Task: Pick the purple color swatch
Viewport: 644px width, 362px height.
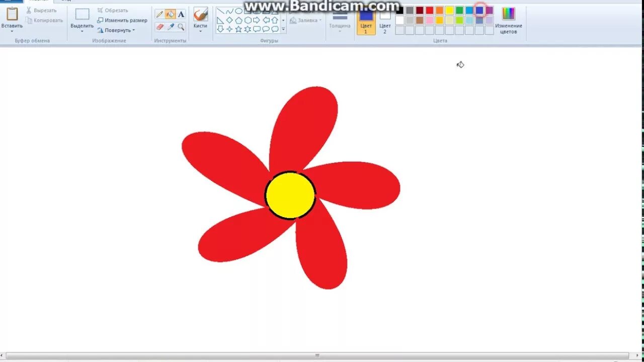Action: pyautogui.click(x=489, y=10)
